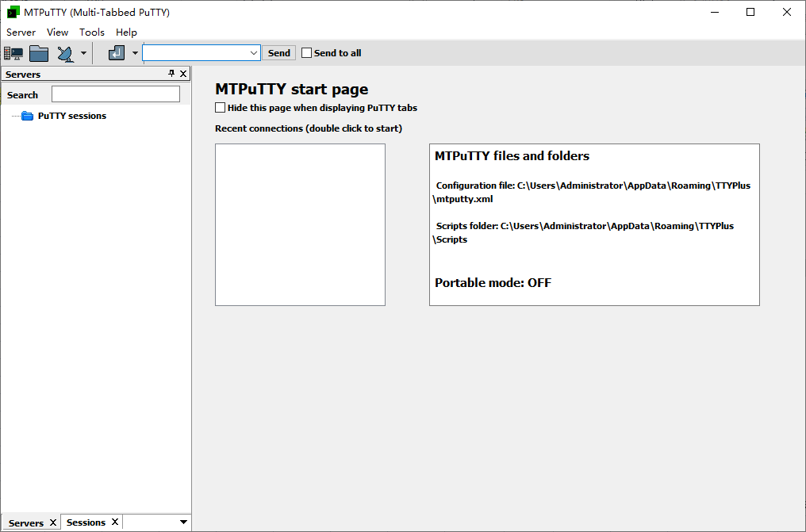Expand the command combo box chevron

253,53
